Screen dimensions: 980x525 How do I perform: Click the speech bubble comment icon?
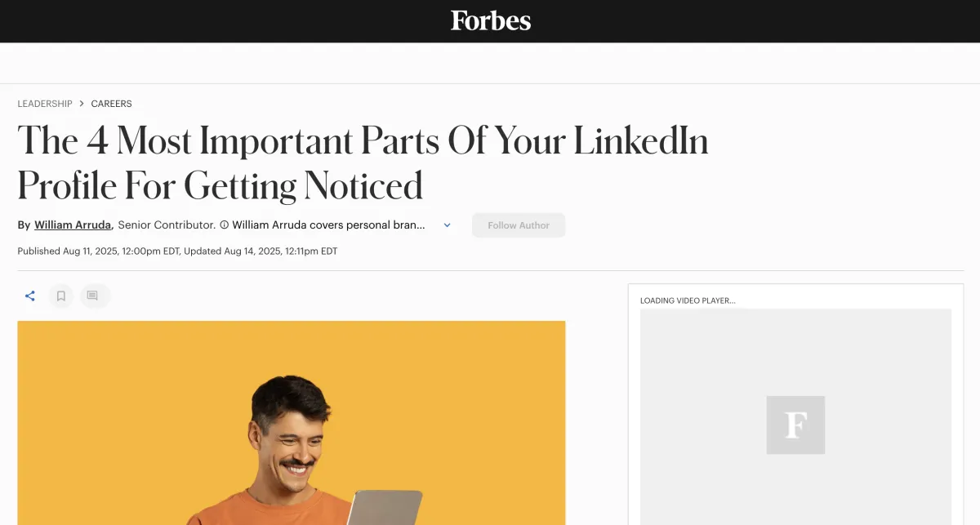[x=94, y=296]
